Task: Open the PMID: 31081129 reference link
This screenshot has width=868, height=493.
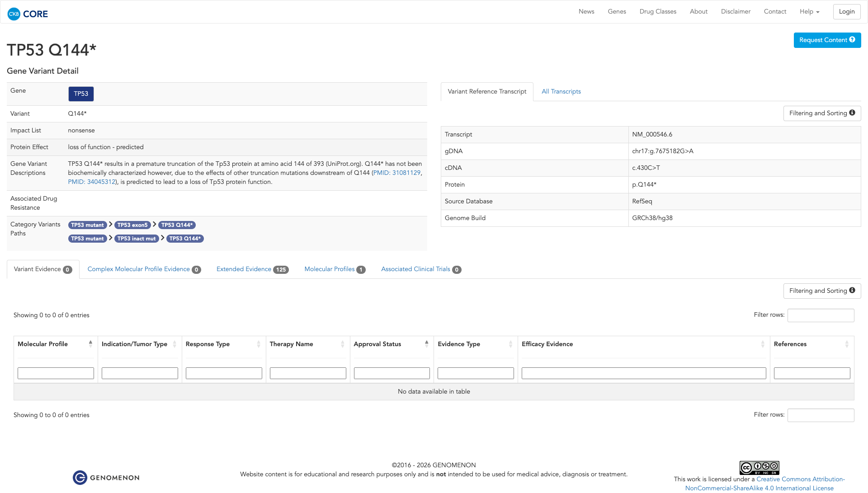Action: 396,173
